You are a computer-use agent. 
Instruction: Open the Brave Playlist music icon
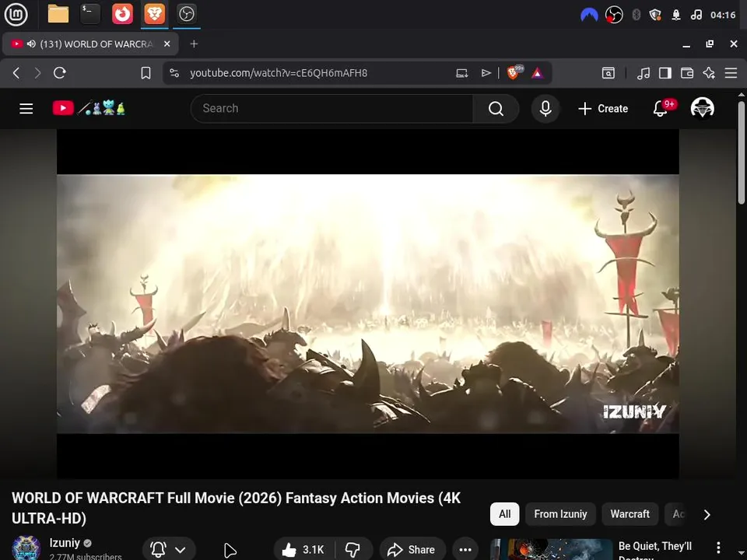pyautogui.click(x=644, y=73)
